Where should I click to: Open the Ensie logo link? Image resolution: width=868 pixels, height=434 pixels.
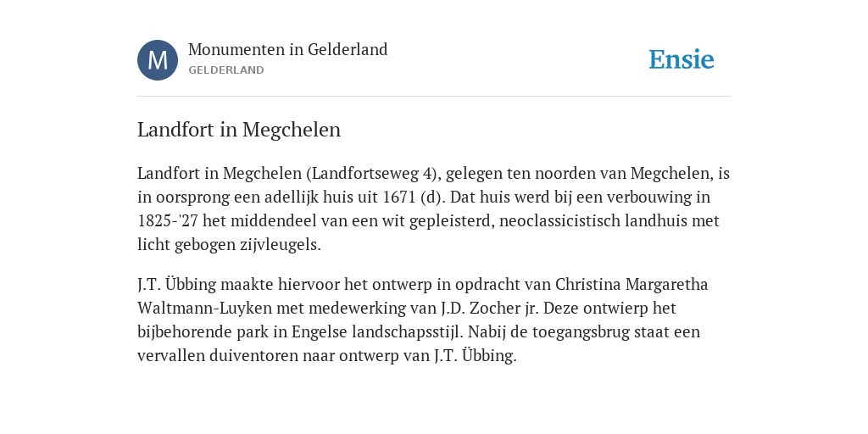point(682,59)
